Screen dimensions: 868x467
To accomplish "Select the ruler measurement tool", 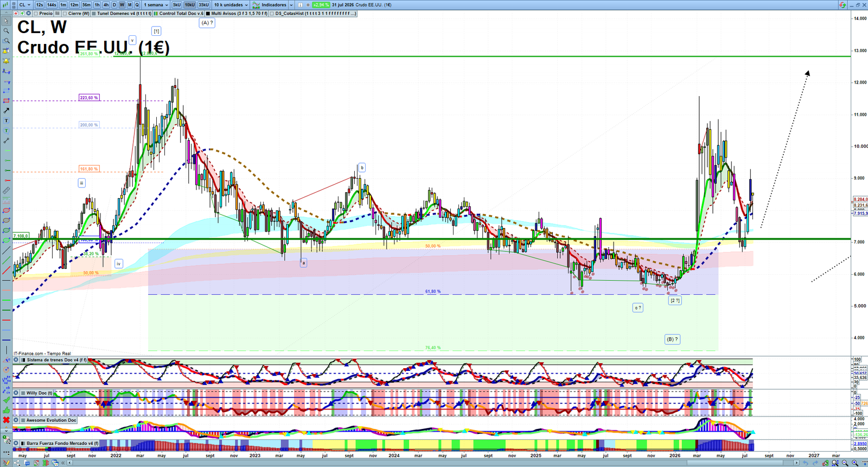I will [7, 190].
